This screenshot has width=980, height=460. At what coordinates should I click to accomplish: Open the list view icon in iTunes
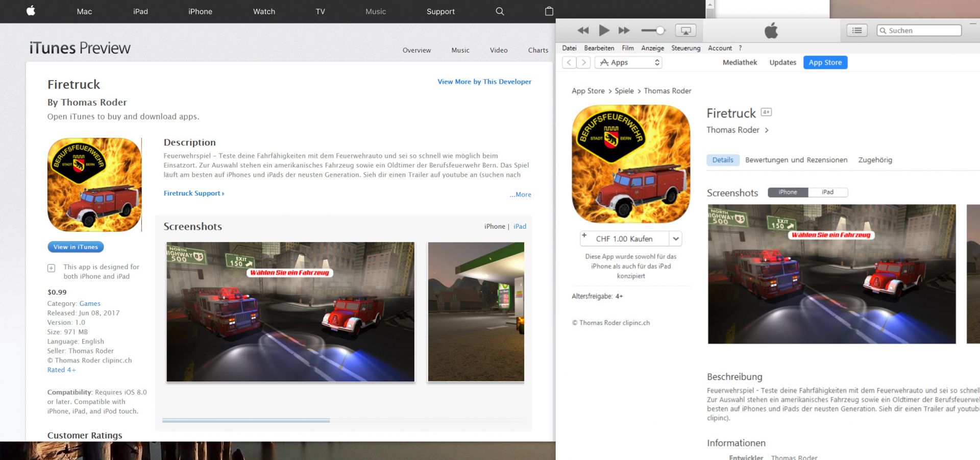[857, 31]
